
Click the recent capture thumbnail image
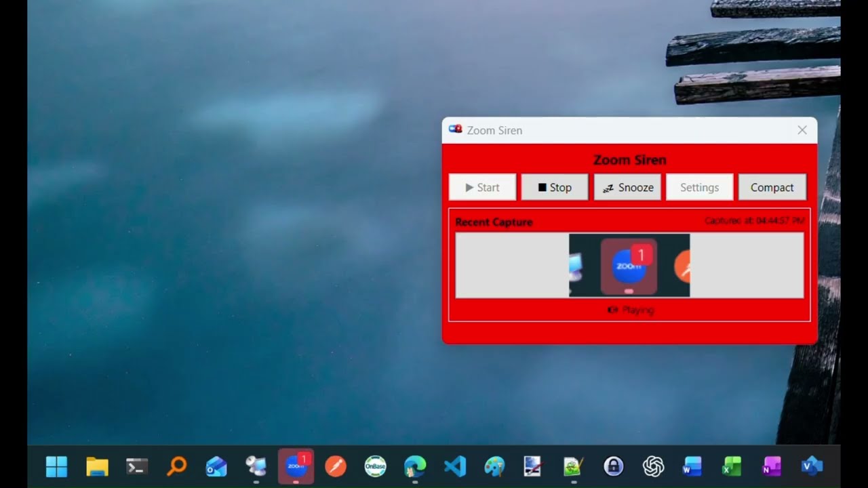tap(629, 265)
